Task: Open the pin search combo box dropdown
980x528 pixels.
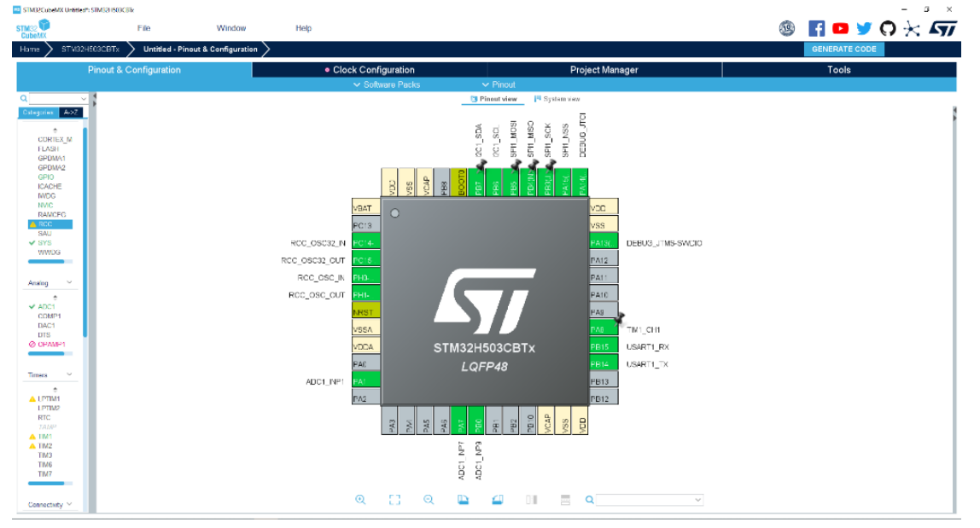Action: [x=698, y=500]
